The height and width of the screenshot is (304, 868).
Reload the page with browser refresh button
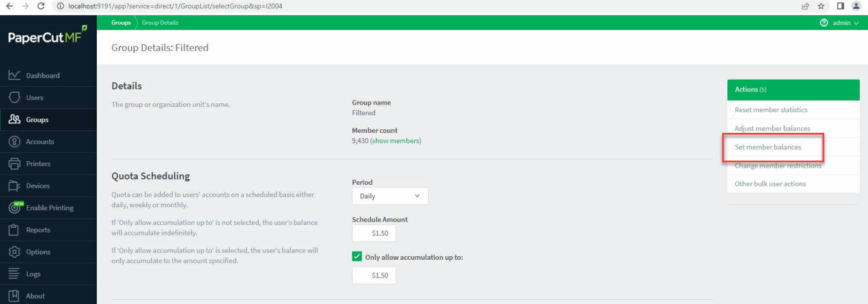tap(41, 6)
